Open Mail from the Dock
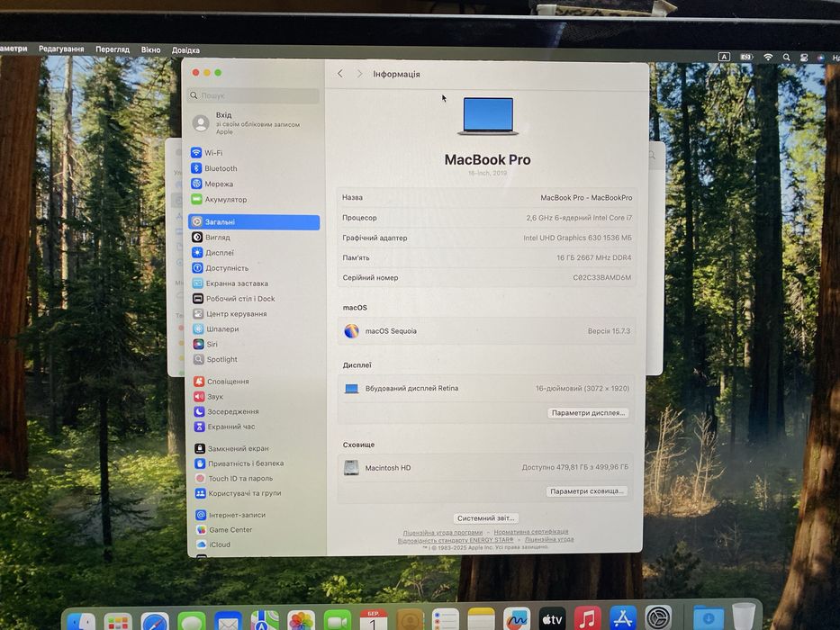Screen dimensions: 840x630 tap(228, 621)
